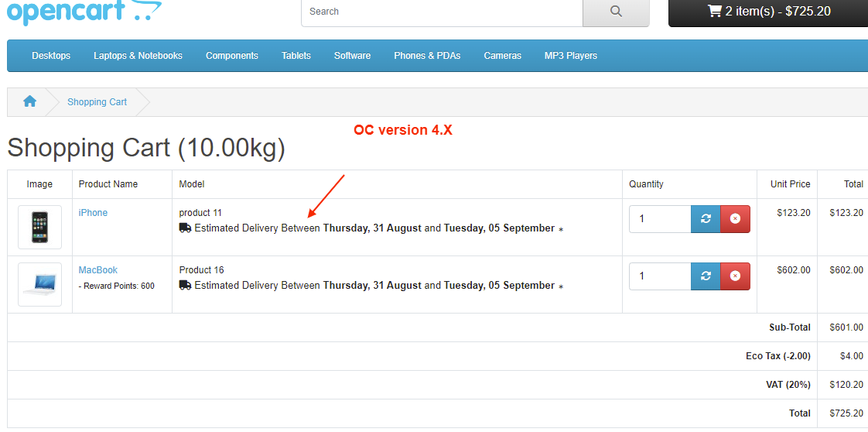Click the 'Image' column header
This screenshot has width=868, height=432.
click(x=40, y=184)
